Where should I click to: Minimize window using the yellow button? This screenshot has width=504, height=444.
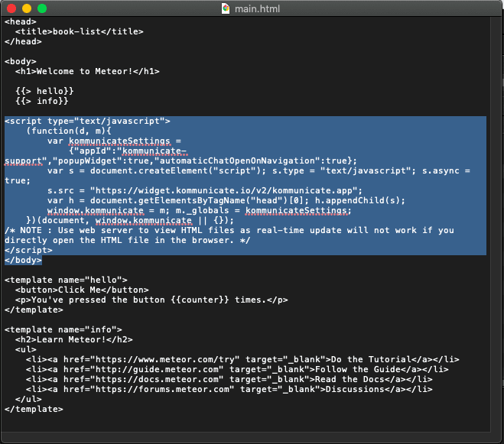27,8
